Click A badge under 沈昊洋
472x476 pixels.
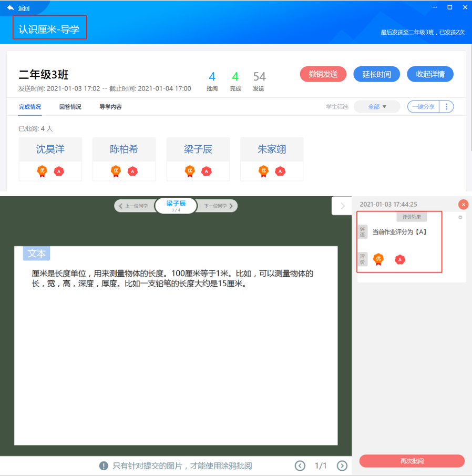click(x=59, y=171)
